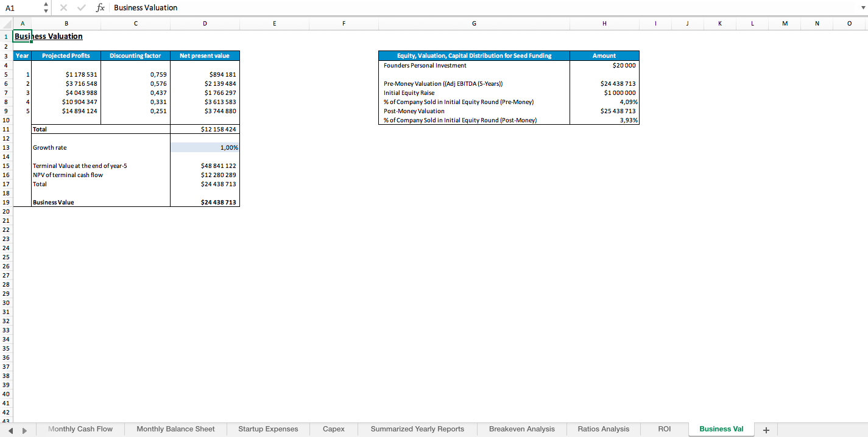Select column H header
868x437 pixels.
[604, 23]
